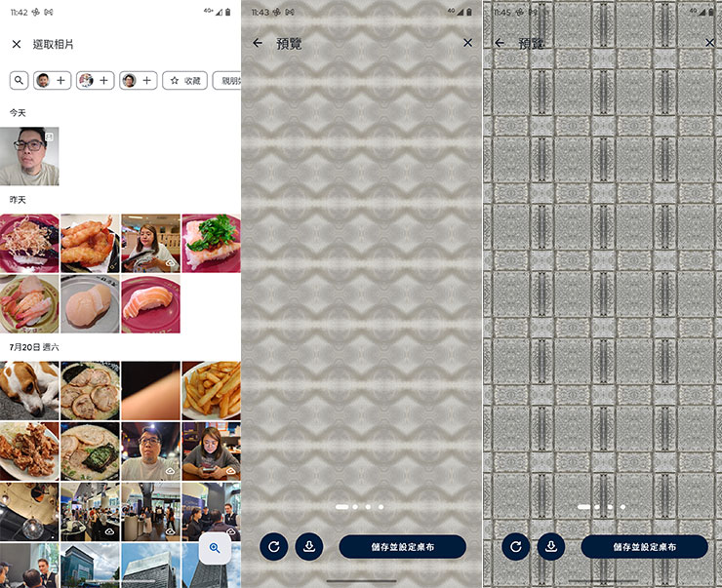This screenshot has width=722, height=588.
Task: Tap 儲存並設定桌布 in the middle preview
Action: coord(402,547)
